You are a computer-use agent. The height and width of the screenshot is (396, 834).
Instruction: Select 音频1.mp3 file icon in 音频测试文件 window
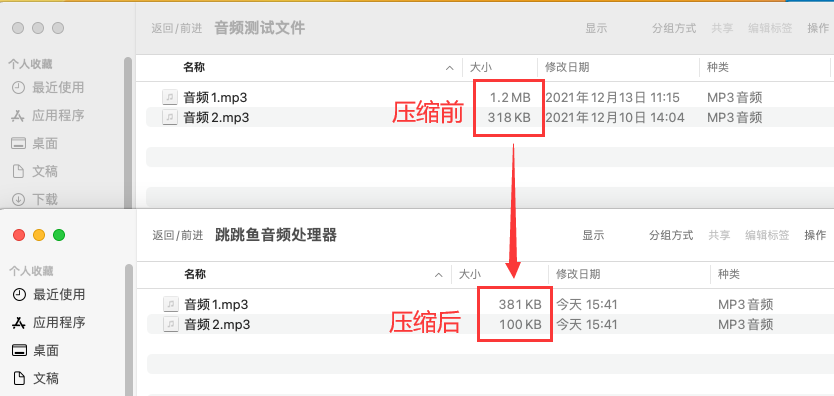coord(170,97)
